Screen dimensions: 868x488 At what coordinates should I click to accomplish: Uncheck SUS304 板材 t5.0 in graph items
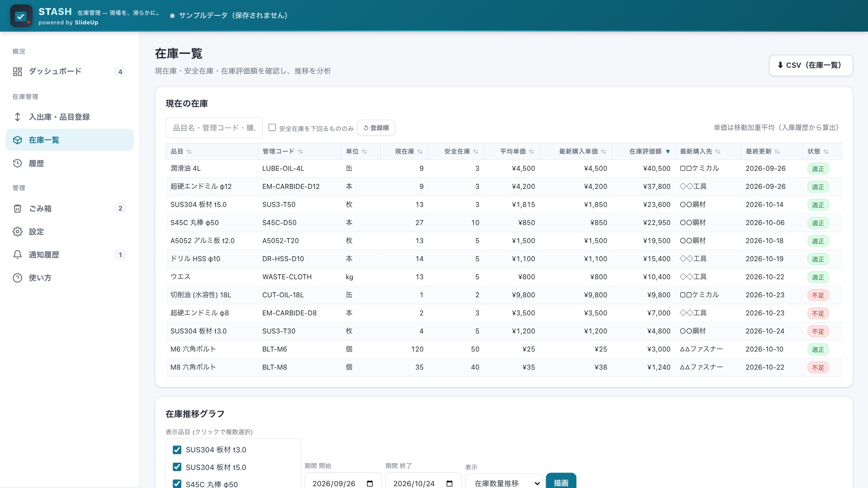pos(177,467)
